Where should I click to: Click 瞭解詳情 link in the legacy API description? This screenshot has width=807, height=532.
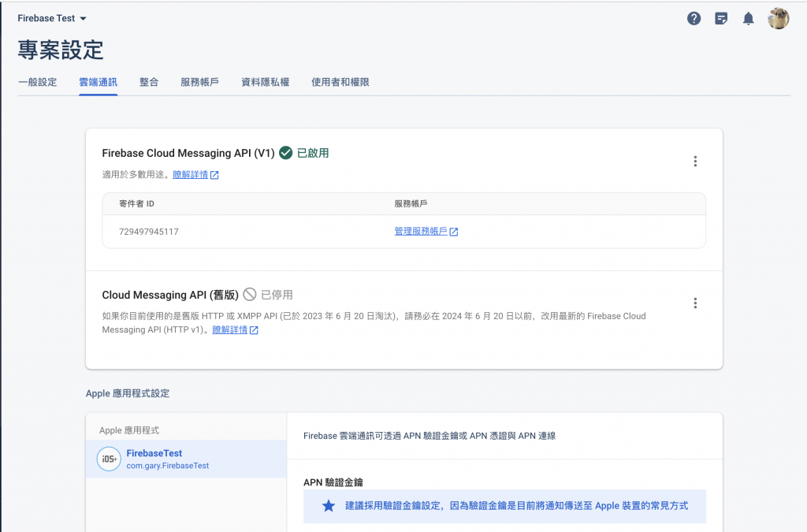[x=230, y=329]
